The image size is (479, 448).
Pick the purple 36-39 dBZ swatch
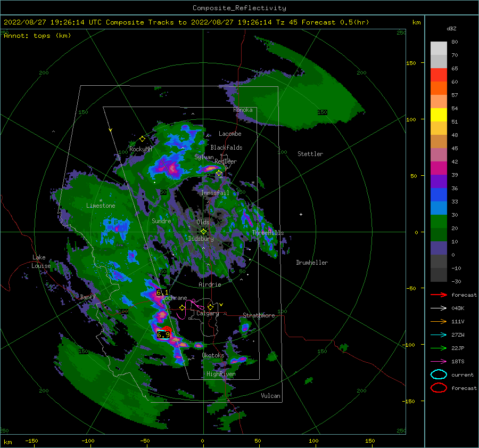(x=439, y=182)
